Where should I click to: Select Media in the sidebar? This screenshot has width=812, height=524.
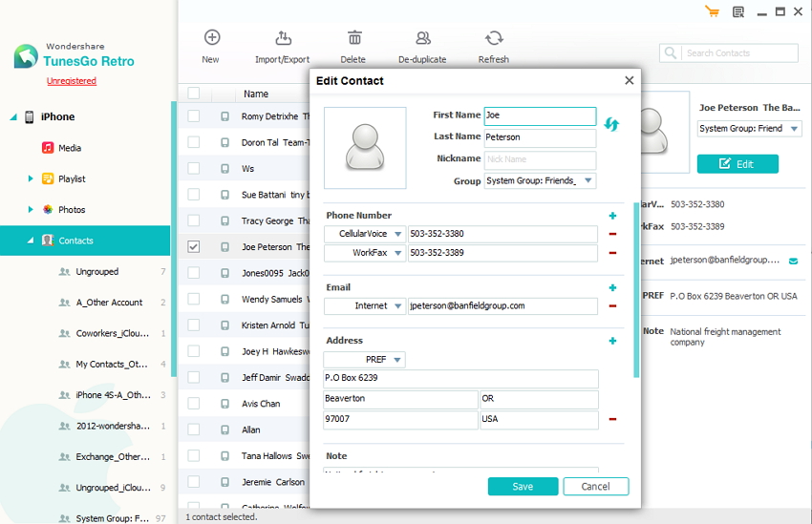70,148
